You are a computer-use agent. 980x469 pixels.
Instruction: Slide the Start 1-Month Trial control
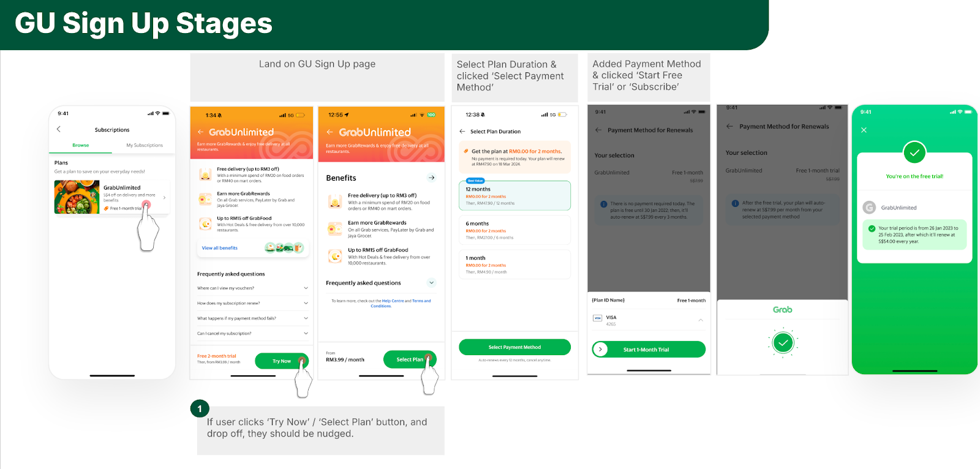click(x=601, y=350)
